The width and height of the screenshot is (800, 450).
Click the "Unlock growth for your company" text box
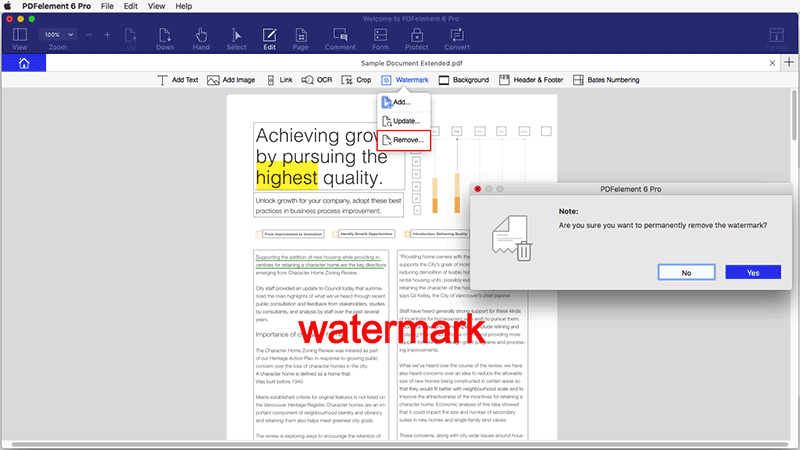pos(328,205)
